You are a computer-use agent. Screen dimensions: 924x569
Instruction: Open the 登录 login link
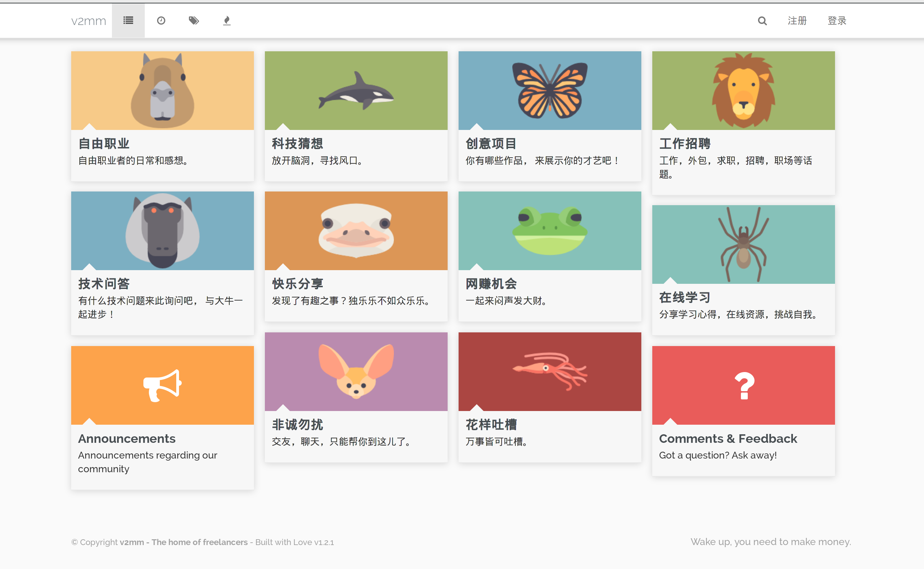837,21
